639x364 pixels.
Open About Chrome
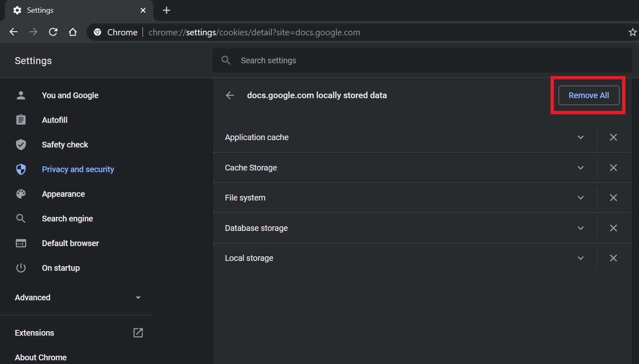41,357
